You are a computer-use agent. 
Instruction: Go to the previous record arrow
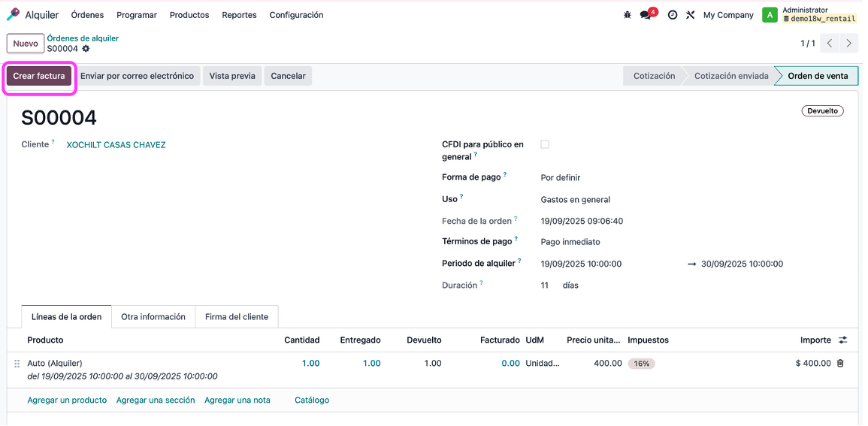[829, 43]
